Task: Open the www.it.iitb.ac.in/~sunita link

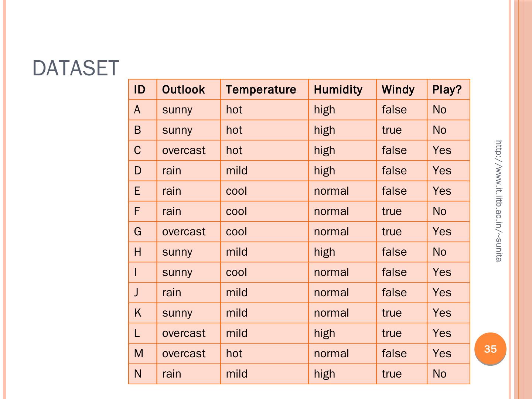Action: [499, 201]
